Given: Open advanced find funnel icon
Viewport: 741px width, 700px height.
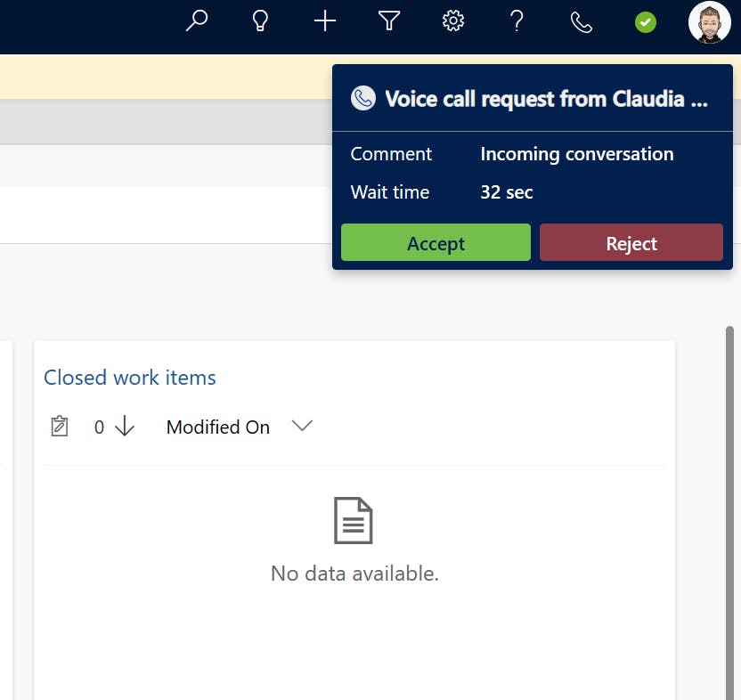Looking at the screenshot, I should (x=389, y=21).
